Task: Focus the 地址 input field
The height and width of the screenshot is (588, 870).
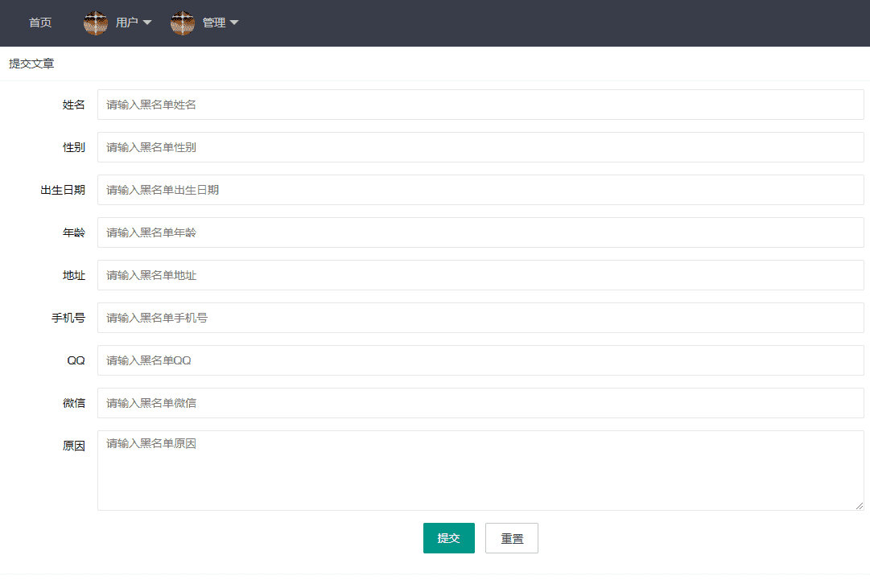Action: pos(480,275)
